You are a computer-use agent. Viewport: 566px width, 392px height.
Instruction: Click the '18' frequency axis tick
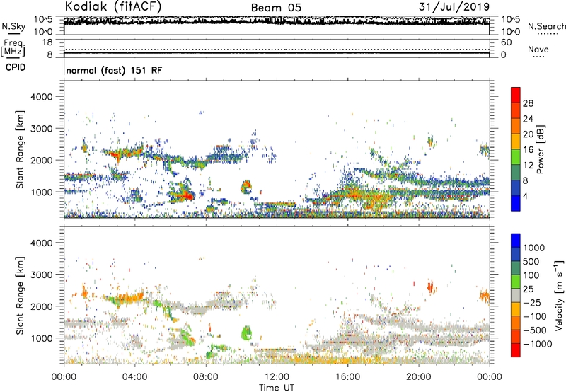click(x=47, y=42)
